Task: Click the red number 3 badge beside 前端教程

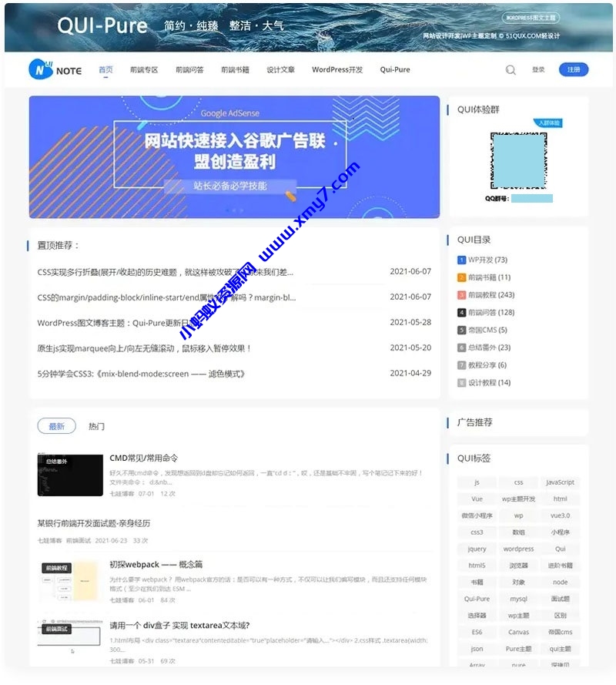Action: [x=460, y=294]
